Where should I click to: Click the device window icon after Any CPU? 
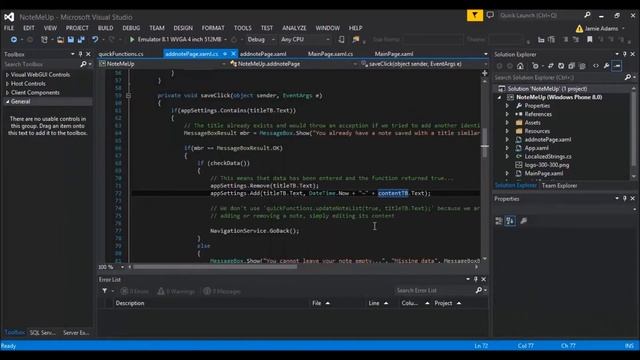coord(341,40)
